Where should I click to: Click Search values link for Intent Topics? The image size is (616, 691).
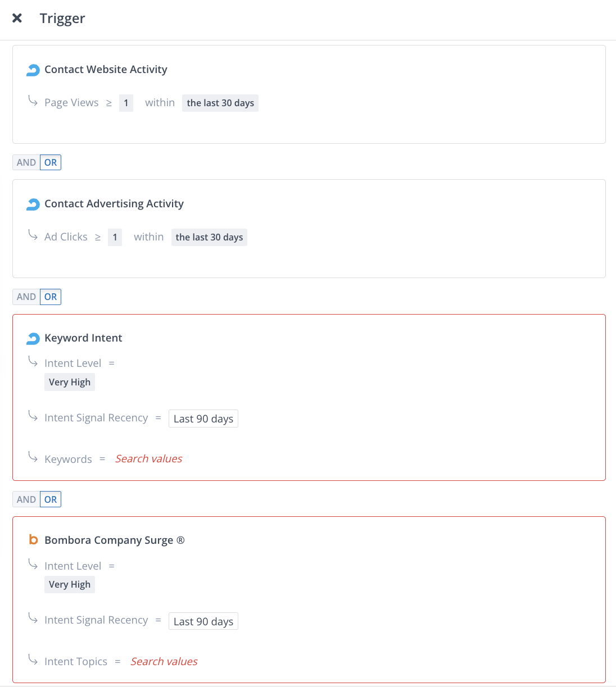click(164, 661)
